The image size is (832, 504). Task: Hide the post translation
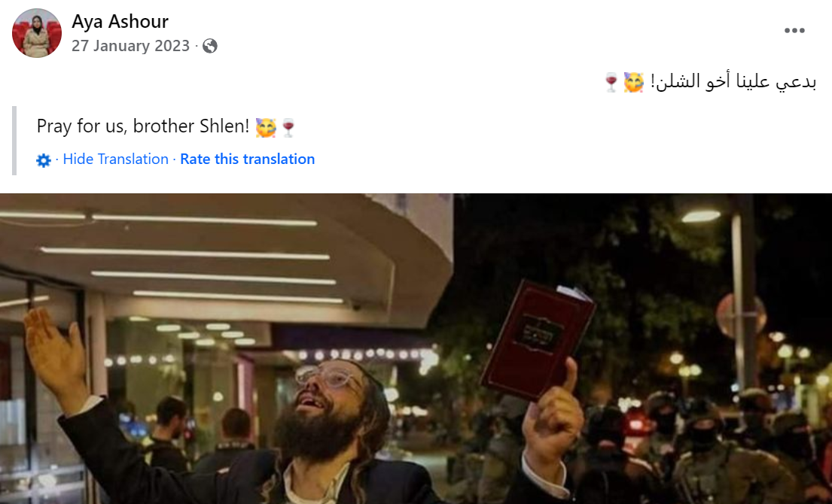coord(116,159)
